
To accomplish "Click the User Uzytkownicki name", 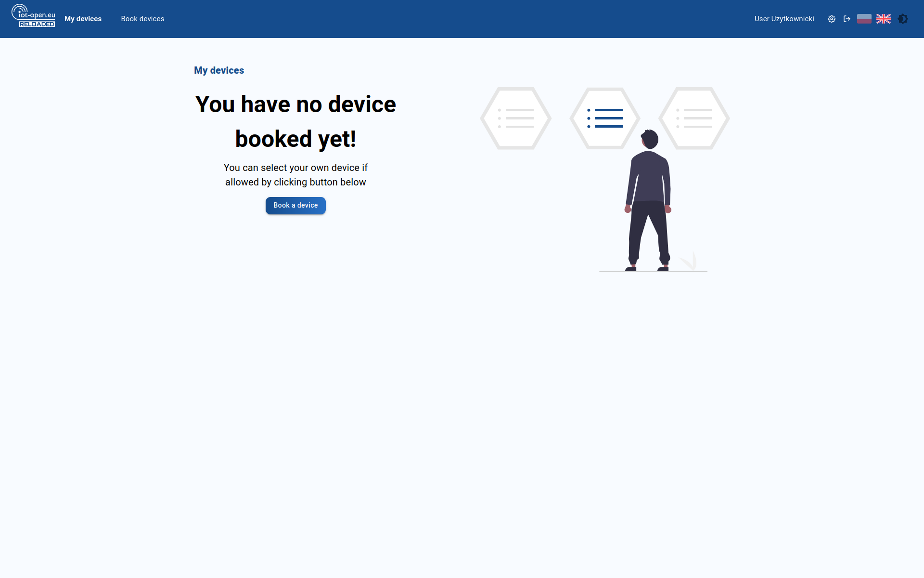I will pyautogui.click(x=784, y=19).
